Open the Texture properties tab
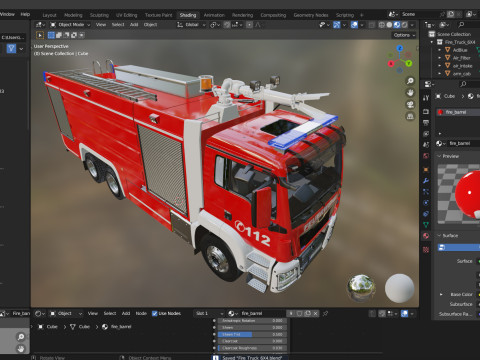This screenshot has height=360, width=480. [426, 249]
